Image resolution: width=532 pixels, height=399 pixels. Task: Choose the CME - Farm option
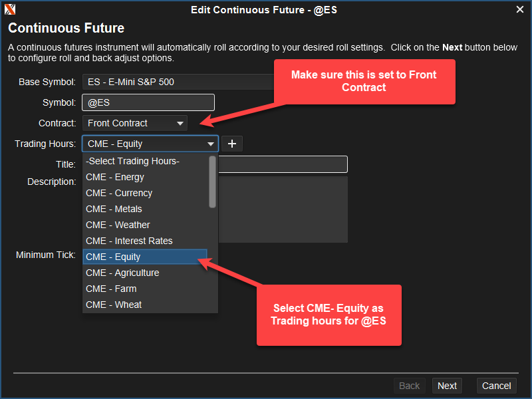tap(111, 289)
